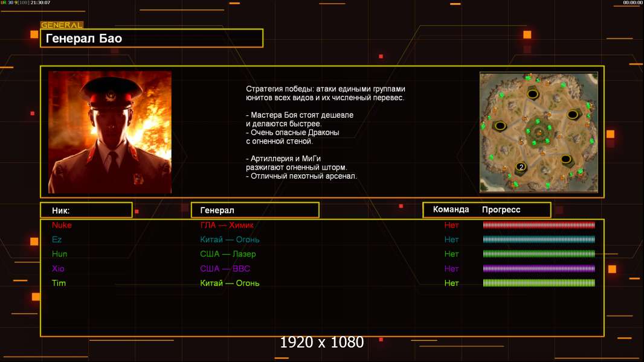Select start position marker 2 on the minimap
Viewport: 644px width, 362px height.
click(521, 167)
